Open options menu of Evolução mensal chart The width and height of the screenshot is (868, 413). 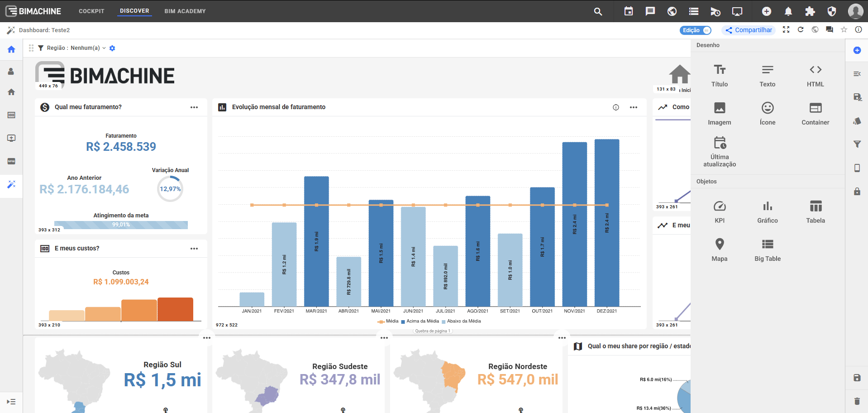(633, 107)
